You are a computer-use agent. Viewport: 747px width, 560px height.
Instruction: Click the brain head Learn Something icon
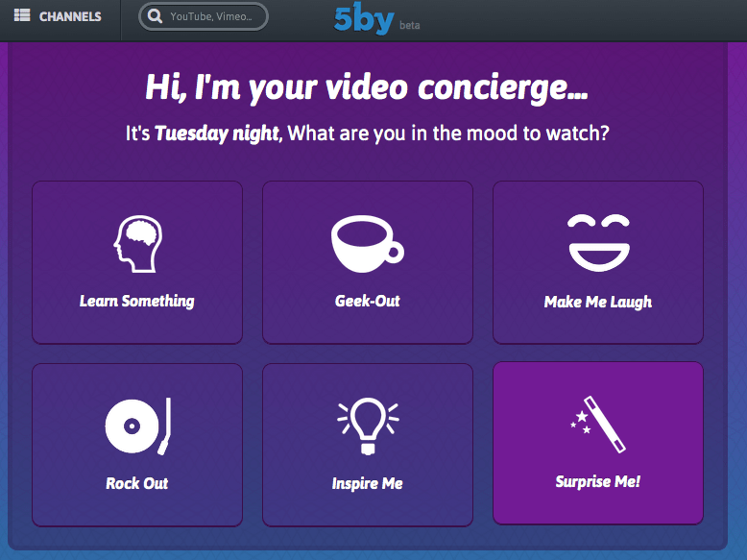point(137,244)
